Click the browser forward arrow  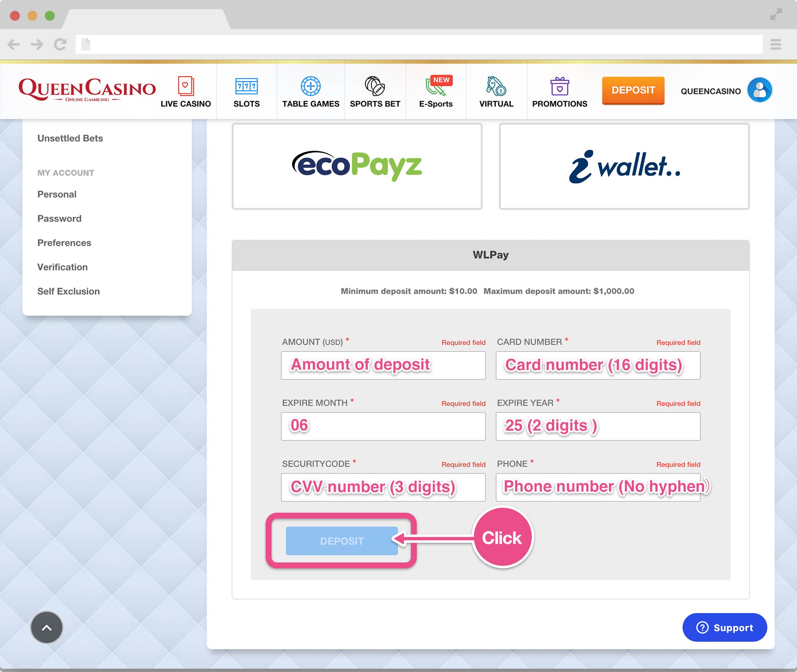pyautogui.click(x=37, y=44)
